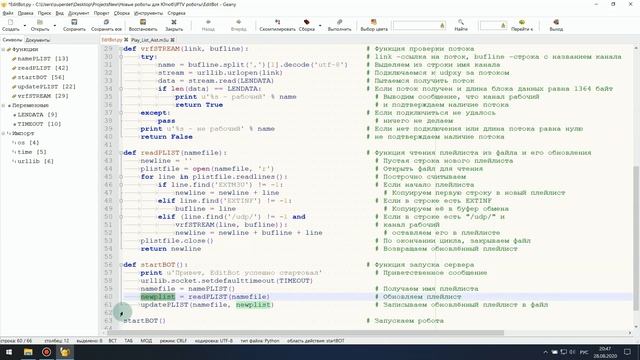
Task: Click the clear icon inside the search field
Action: coord(442,25)
